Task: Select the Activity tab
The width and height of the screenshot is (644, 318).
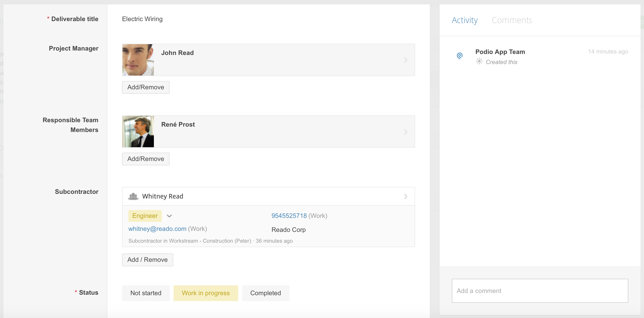Action: [x=465, y=20]
